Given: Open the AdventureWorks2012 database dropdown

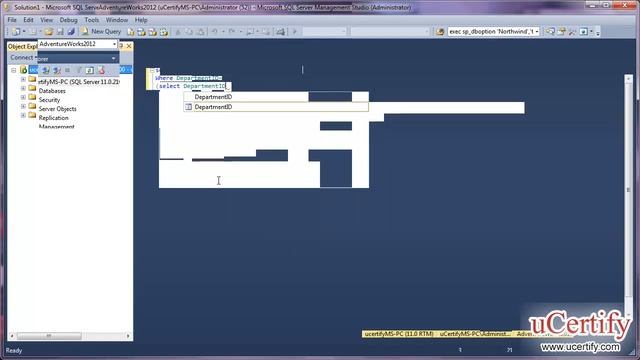Looking at the screenshot, I should click(x=78, y=44).
